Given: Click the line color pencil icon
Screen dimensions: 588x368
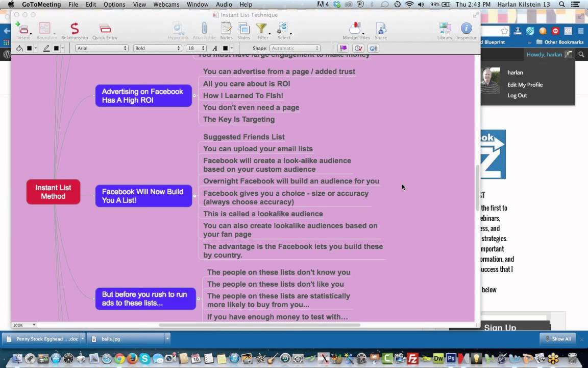Looking at the screenshot, I should [46, 48].
